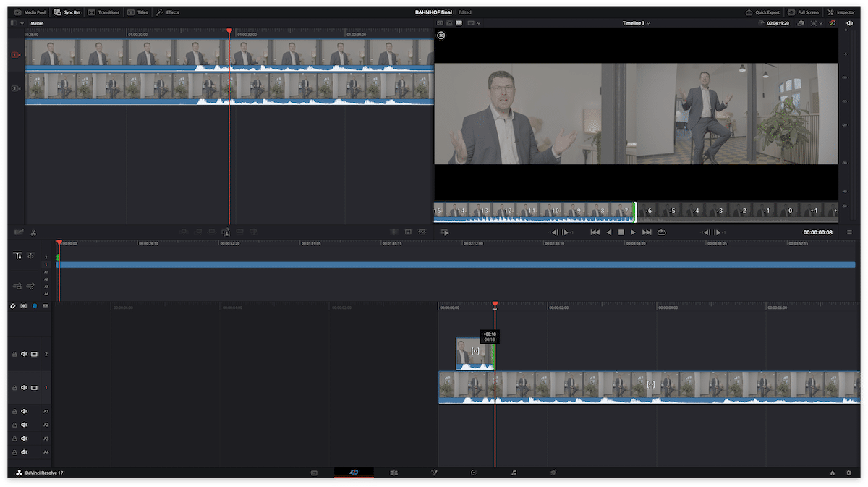Open the Inspector panel
Image resolution: width=868 pixels, height=487 pixels.
pos(841,12)
